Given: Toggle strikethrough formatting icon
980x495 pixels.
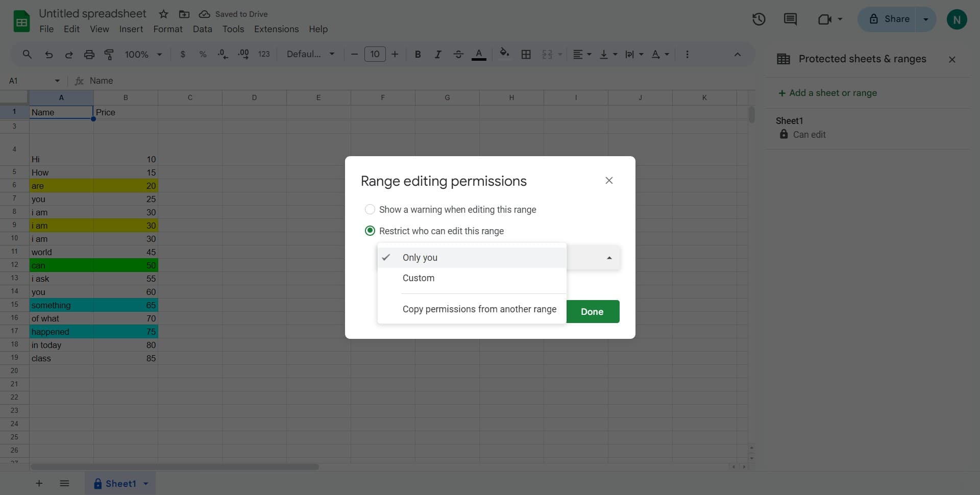Looking at the screenshot, I should click(458, 55).
